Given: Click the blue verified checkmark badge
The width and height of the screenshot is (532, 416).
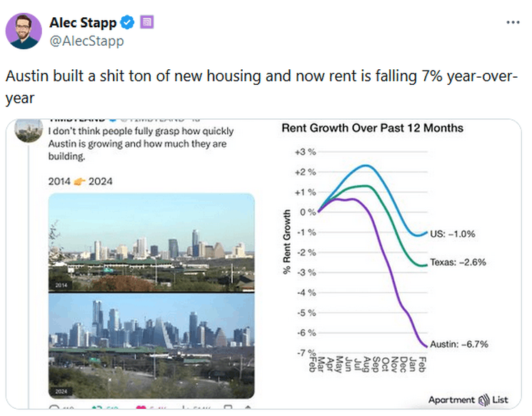Looking at the screenshot, I should [129, 23].
